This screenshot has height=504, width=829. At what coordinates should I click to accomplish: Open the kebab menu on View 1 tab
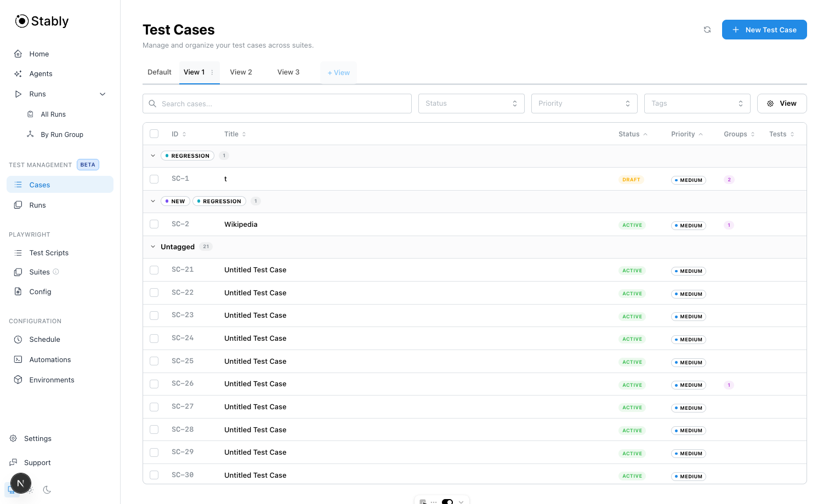[212, 72]
